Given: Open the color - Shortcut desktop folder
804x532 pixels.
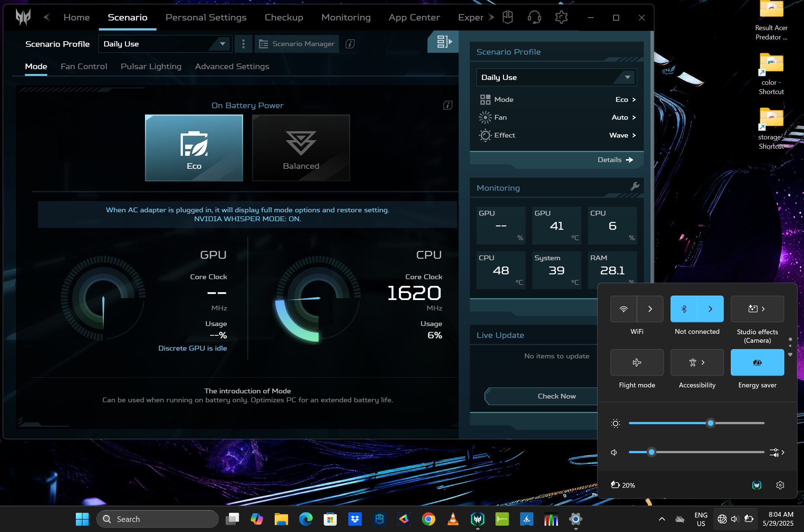Looking at the screenshot, I should pyautogui.click(x=771, y=74).
